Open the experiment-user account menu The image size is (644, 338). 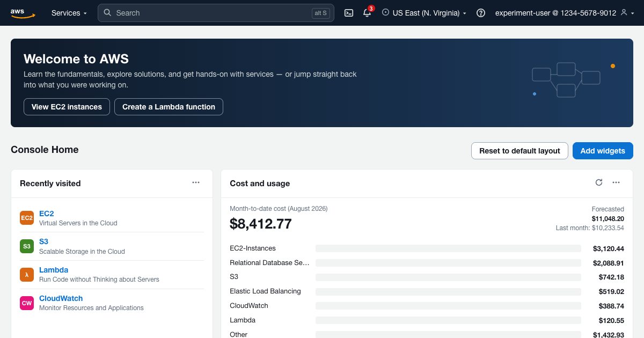[x=564, y=13]
